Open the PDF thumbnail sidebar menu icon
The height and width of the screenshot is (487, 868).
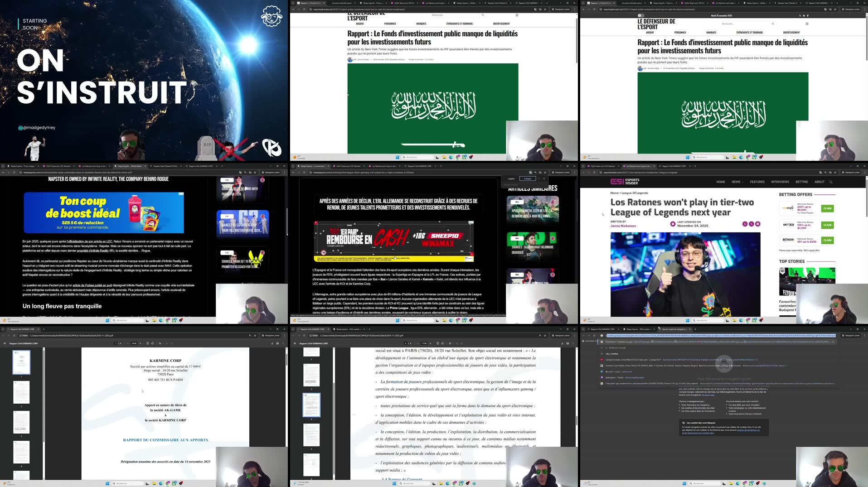coord(5,343)
